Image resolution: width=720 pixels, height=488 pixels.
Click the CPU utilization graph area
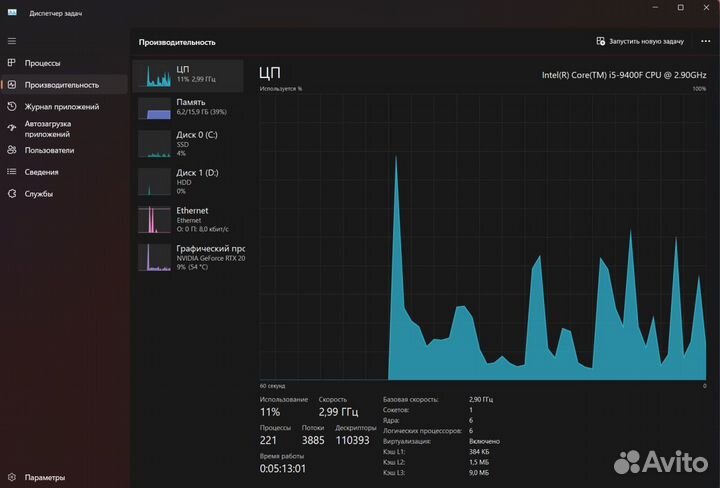[482, 238]
